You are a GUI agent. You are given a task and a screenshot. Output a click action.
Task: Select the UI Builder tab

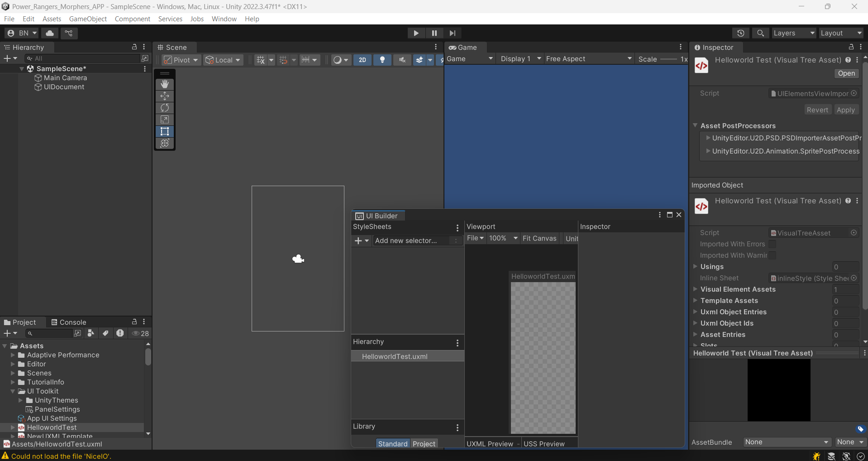click(x=377, y=216)
